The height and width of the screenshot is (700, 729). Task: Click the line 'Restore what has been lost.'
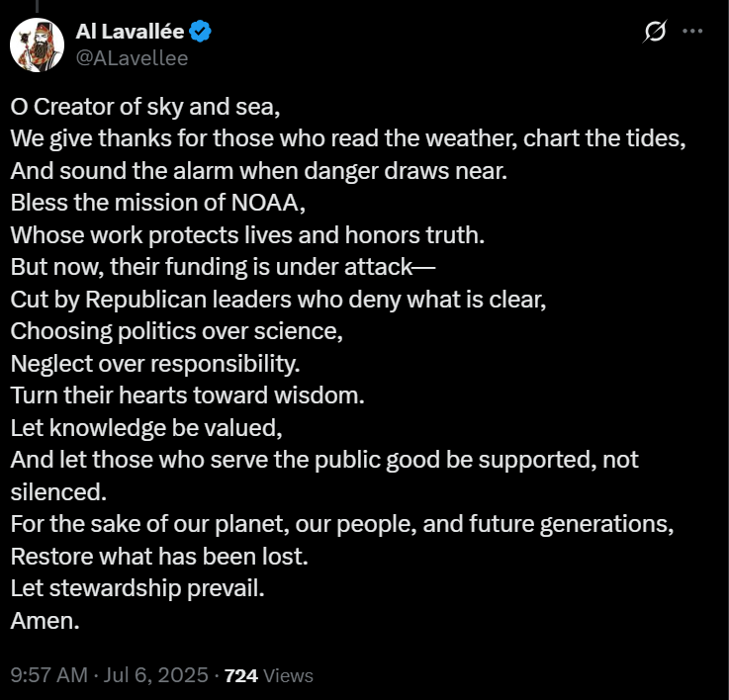tap(159, 557)
